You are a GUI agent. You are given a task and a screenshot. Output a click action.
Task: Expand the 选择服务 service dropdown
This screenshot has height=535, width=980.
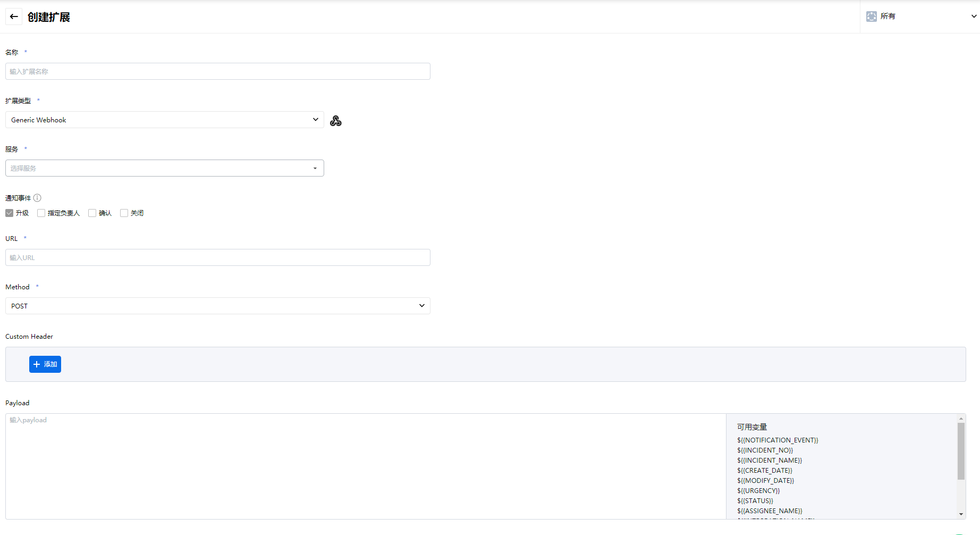164,168
